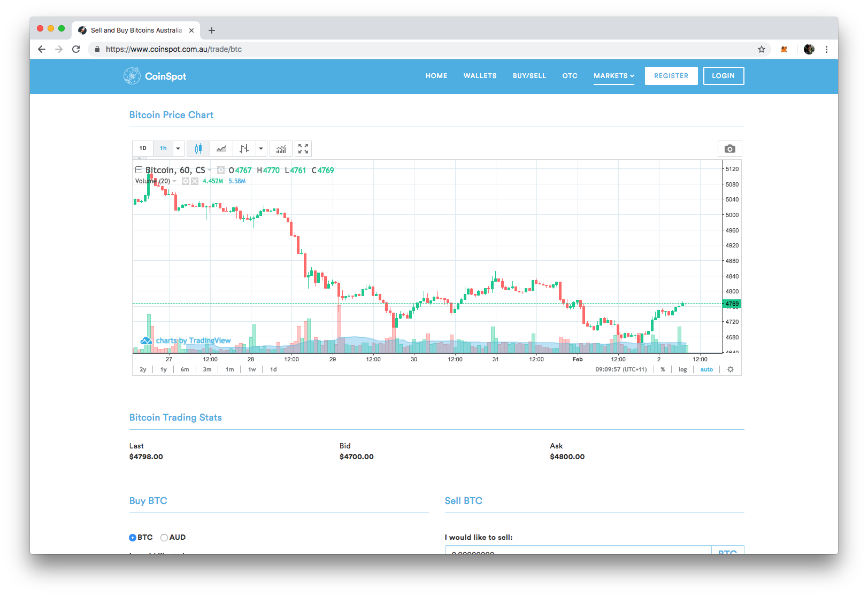
Task: Close the Sell and Buy Bitcoins tab
Action: pyautogui.click(x=191, y=30)
